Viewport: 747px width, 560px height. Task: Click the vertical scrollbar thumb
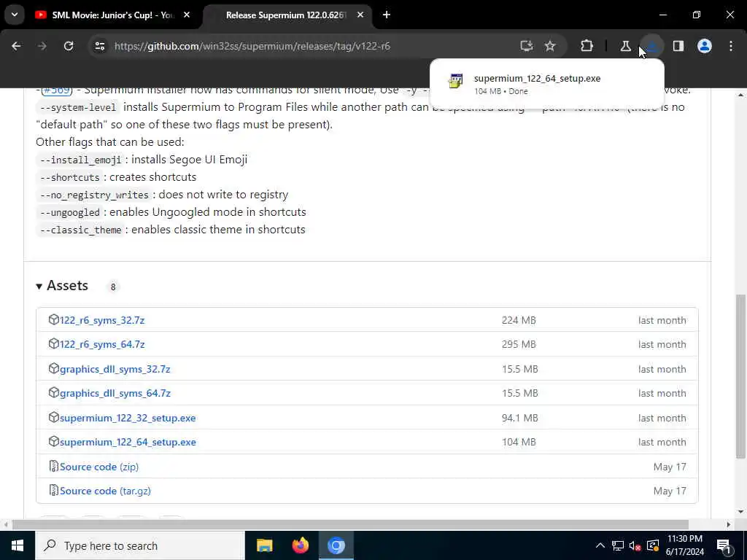740,376
